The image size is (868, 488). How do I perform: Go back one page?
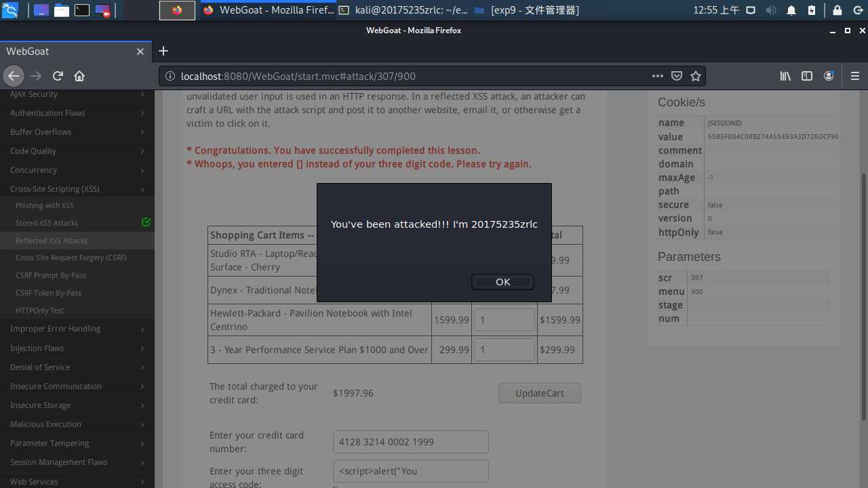(x=14, y=76)
